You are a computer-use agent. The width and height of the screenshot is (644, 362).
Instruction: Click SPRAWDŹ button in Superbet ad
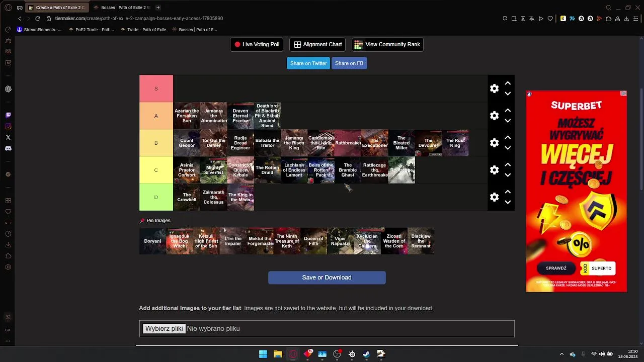[556, 268]
